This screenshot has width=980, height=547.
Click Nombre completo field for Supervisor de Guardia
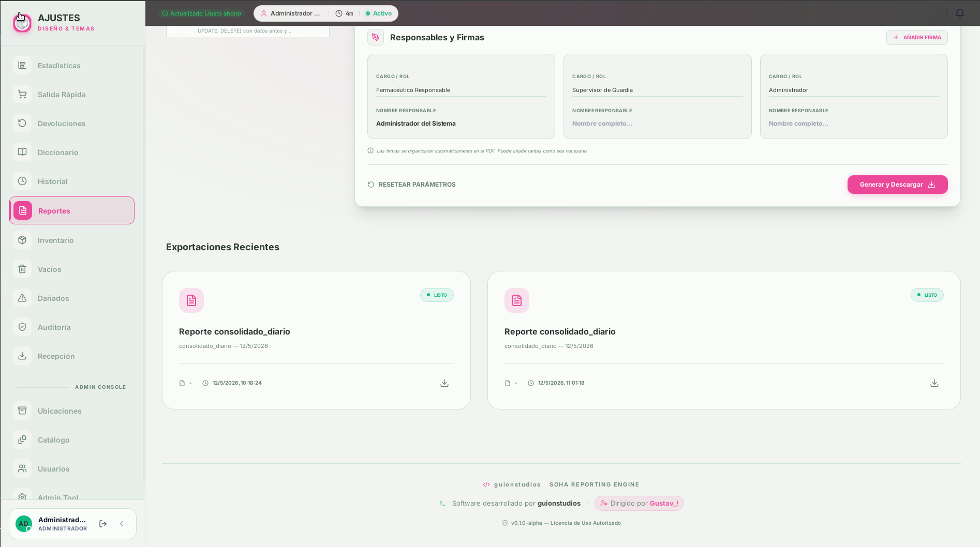pyautogui.click(x=657, y=124)
